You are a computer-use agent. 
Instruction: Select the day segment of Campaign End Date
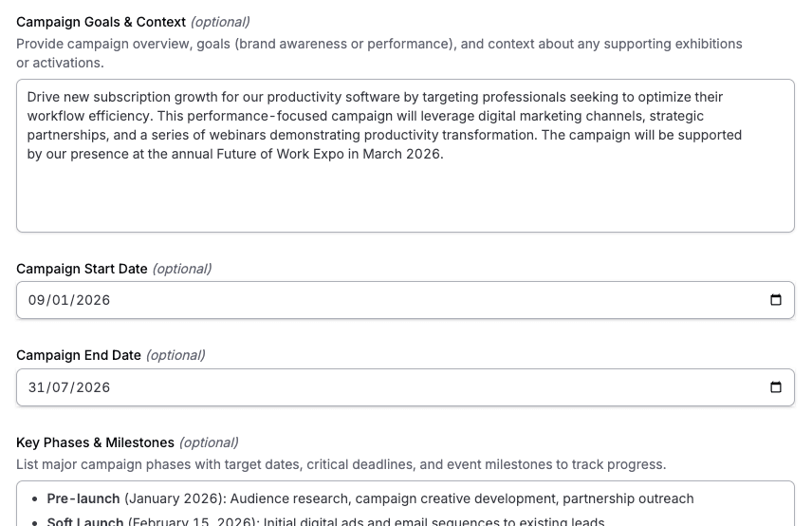point(37,387)
